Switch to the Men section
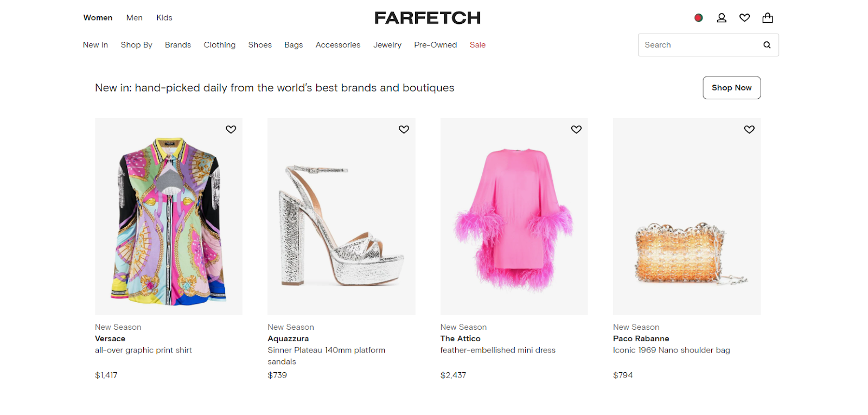 pos(135,18)
